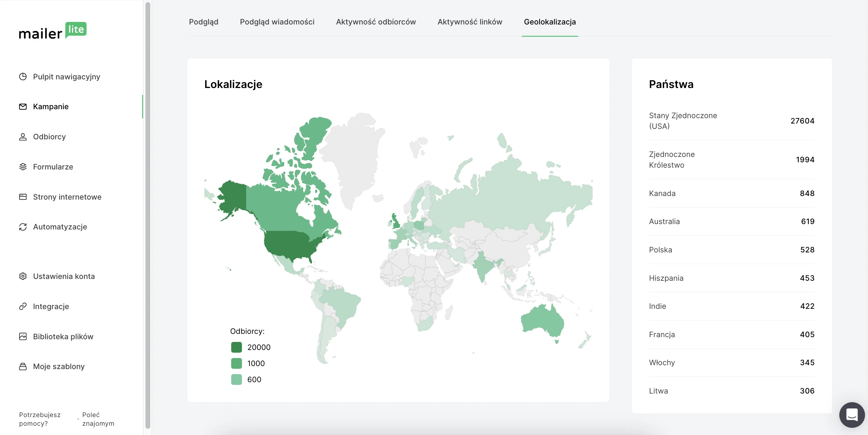
Task: Click the Pulpit nawigacyjny clock icon
Action: [x=23, y=77]
